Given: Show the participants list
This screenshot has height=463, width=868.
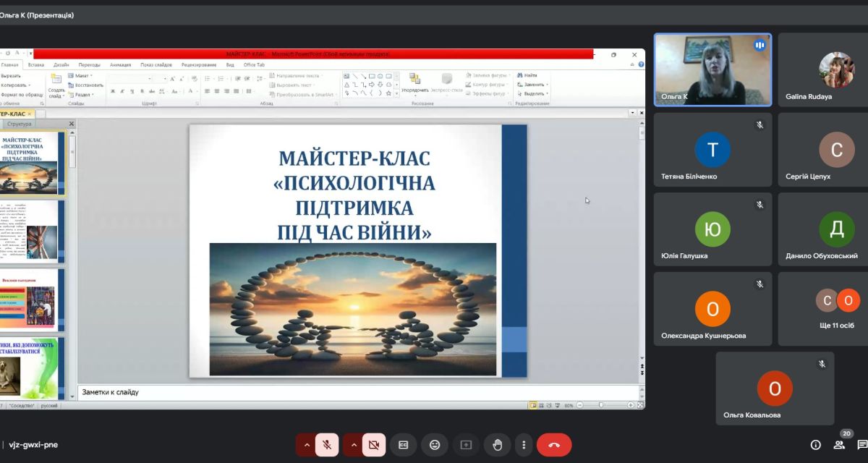Looking at the screenshot, I should point(840,445).
